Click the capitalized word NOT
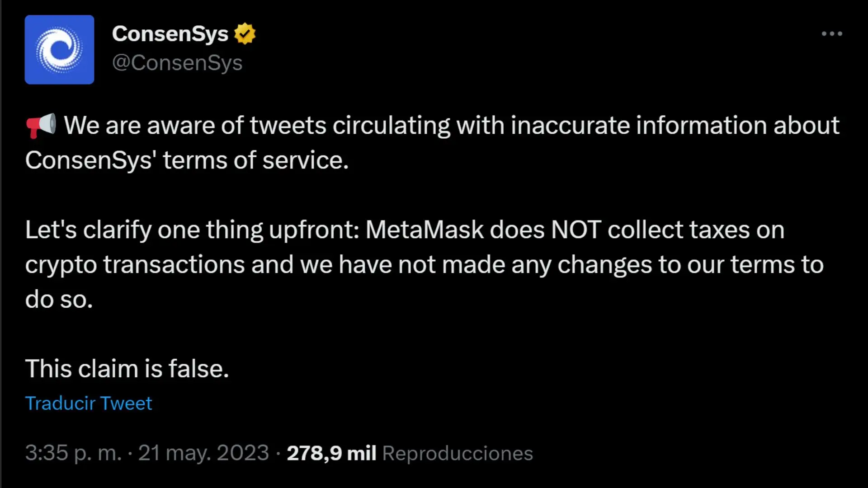This screenshot has width=868, height=488. click(576, 230)
